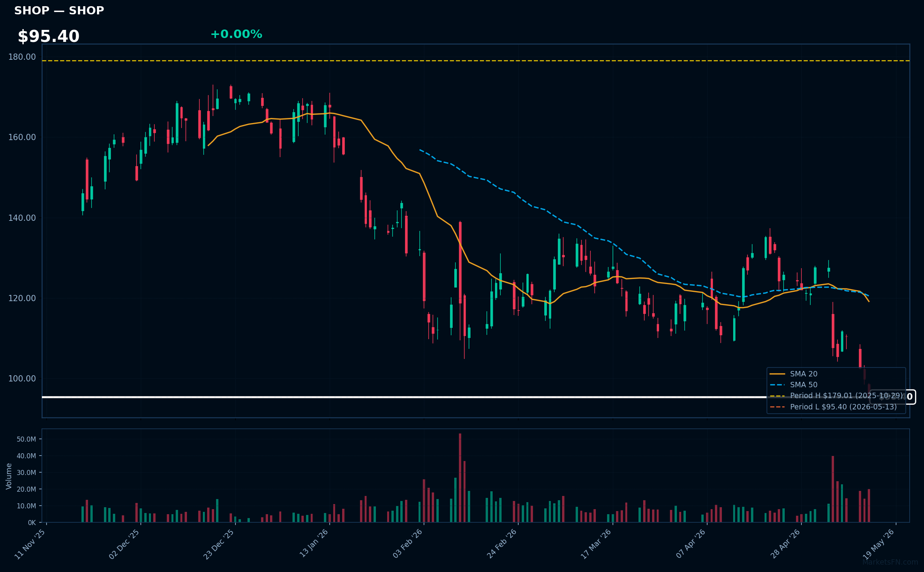924x572 pixels.
Task: Click the "10.0M" volume axis label
Action: [26, 506]
